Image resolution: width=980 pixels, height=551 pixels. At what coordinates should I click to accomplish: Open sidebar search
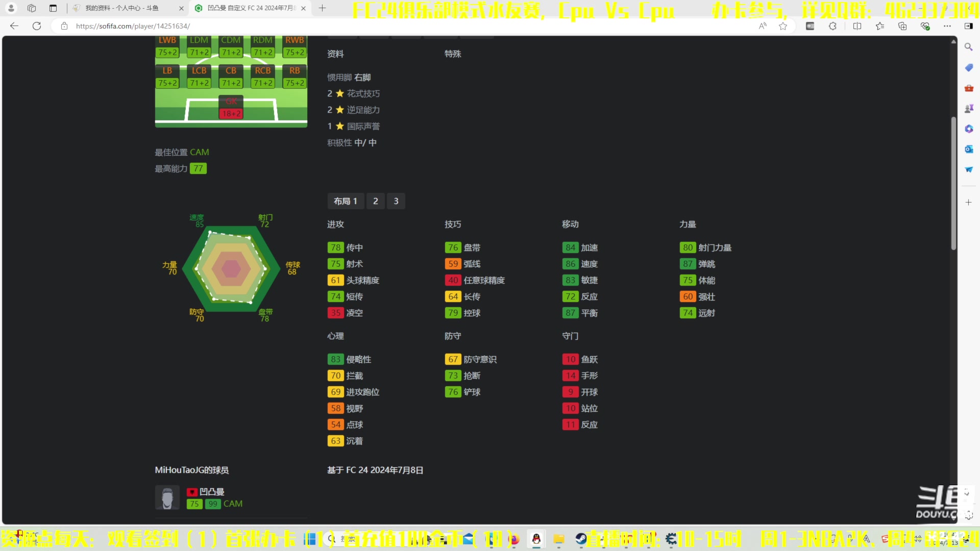(968, 47)
